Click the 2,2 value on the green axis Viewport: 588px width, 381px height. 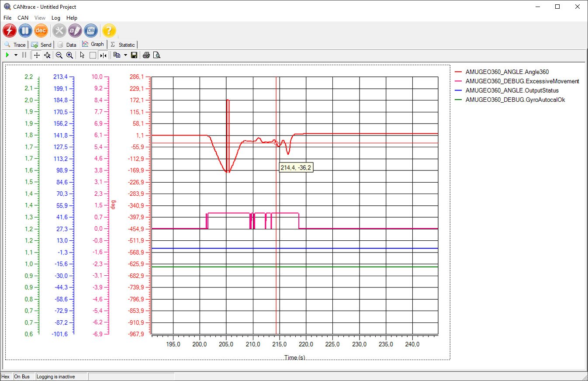click(x=29, y=77)
